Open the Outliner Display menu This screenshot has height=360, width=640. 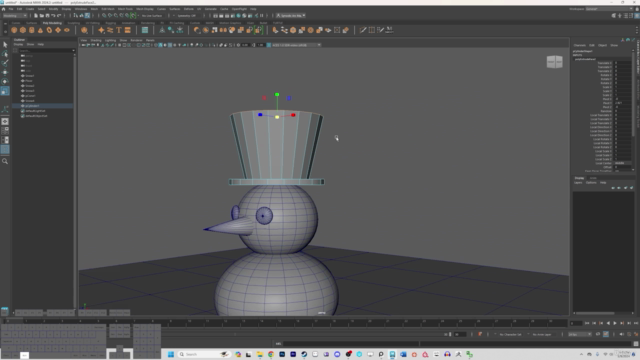tap(18, 44)
